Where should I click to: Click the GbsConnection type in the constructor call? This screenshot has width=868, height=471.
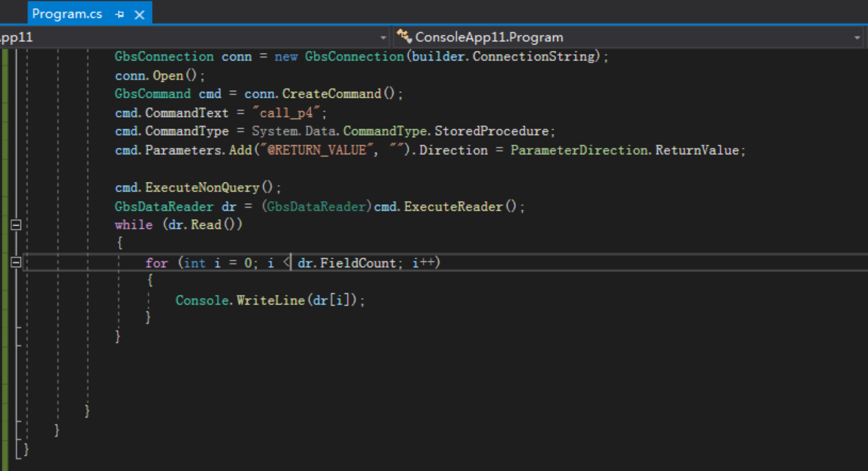(354, 56)
